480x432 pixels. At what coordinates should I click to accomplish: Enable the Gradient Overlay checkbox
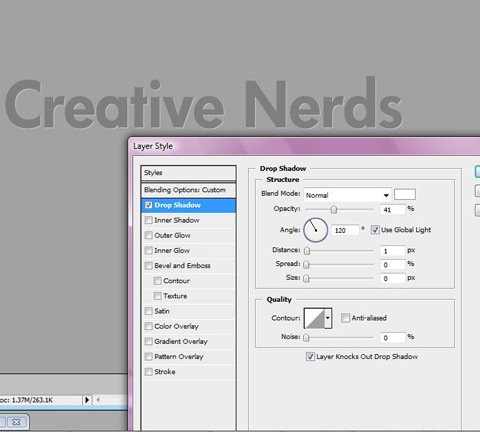click(x=148, y=341)
